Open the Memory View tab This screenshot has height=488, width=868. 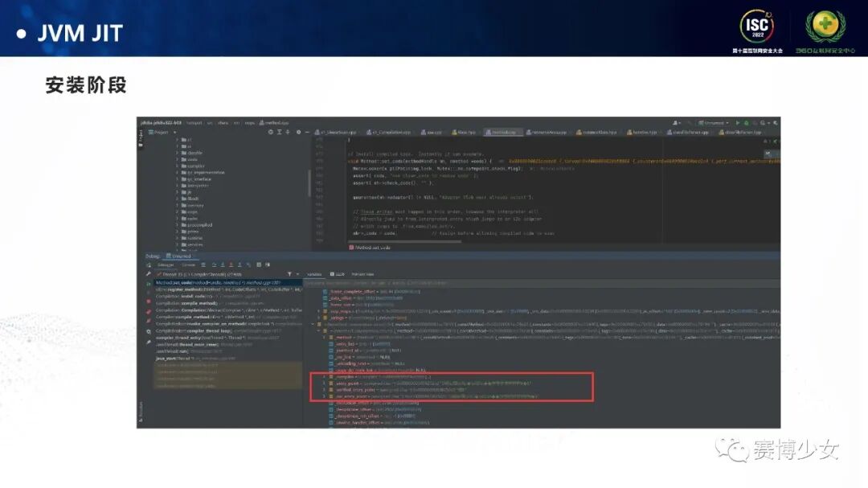pos(362,274)
